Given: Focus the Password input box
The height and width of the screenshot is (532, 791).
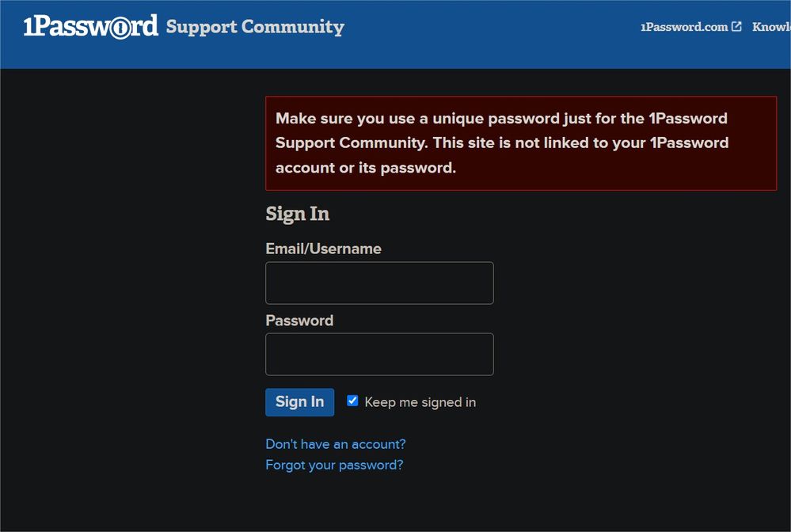Looking at the screenshot, I should click(379, 355).
